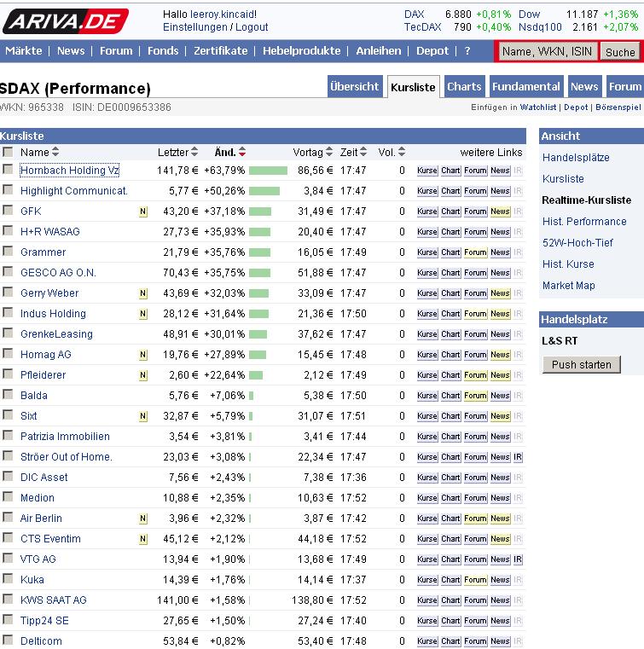Open Forum for Balda row
Viewport: 644px width, 649px height.
point(475,396)
